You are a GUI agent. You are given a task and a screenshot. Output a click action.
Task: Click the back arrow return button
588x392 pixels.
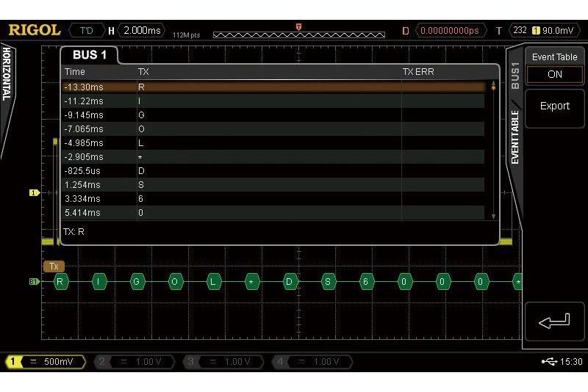pyautogui.click(x=554, y=321)
